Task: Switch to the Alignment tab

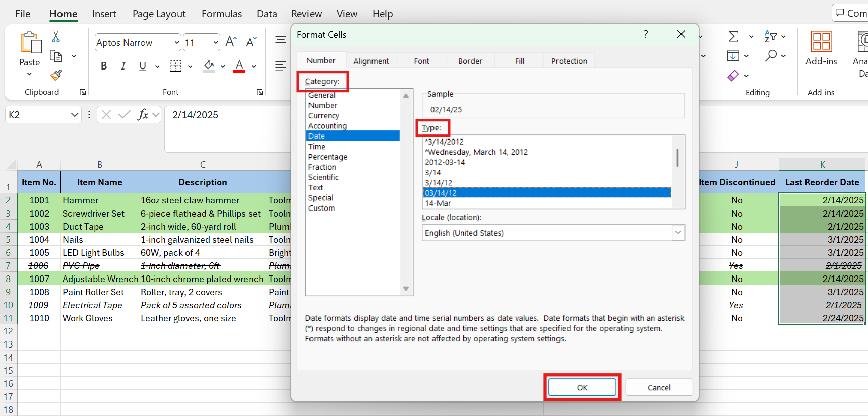Action: tap(371, 61)
